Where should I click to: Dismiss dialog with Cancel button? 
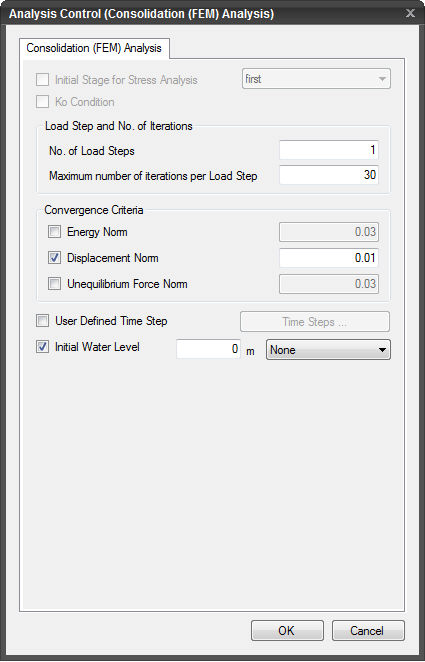click(368, 631)
